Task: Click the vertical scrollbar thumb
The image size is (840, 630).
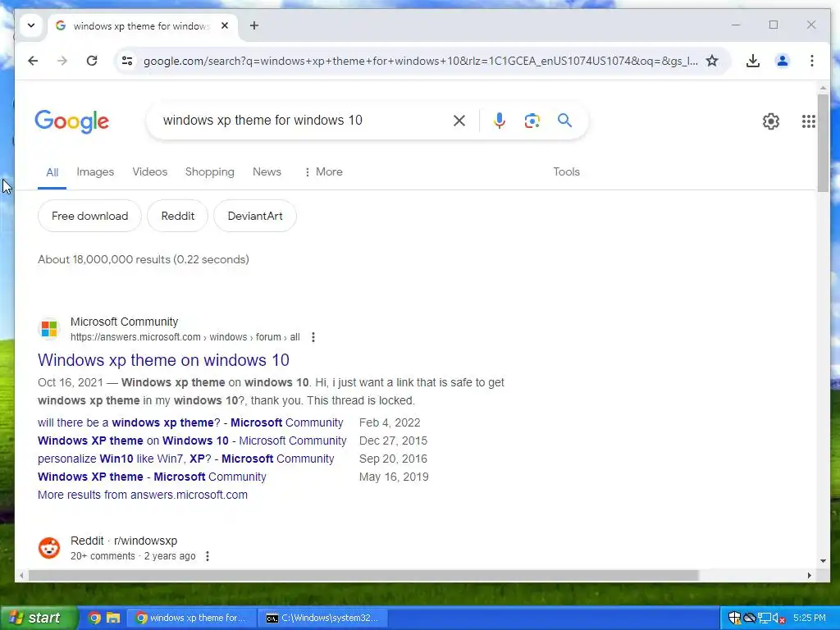Action: (823, 143)
